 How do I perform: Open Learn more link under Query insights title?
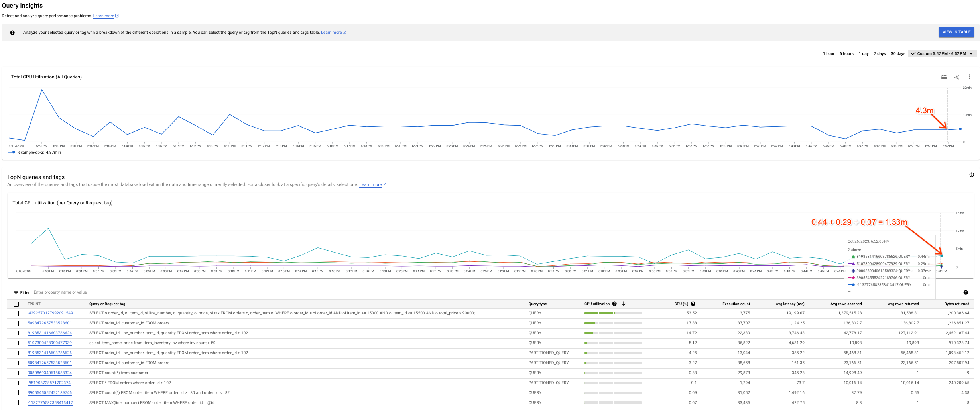point(104,16)
